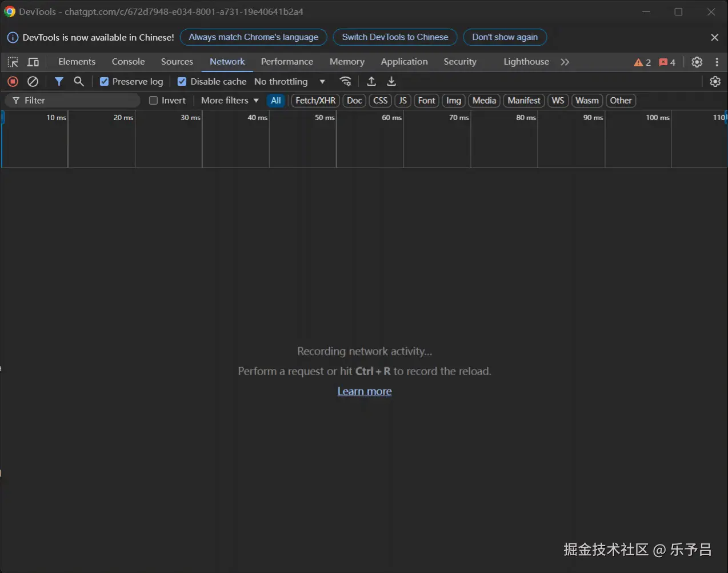Show more DevTools tabs chevron
Viewport: 728px width, 573px height.
565,62
